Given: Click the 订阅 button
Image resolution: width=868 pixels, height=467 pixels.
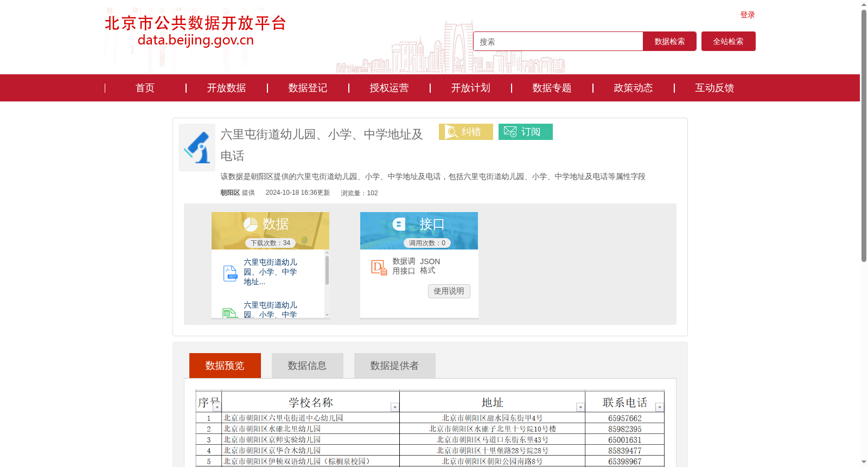Looking at the screenshot, I should 526,132.
